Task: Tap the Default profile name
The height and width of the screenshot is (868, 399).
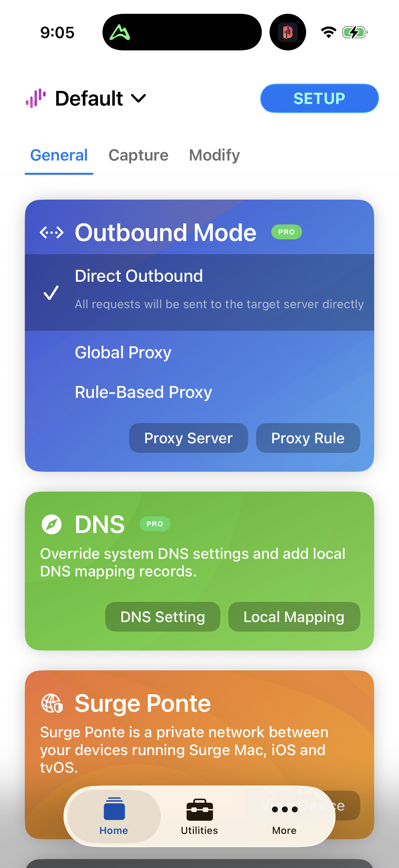Action: pos(89,98)
